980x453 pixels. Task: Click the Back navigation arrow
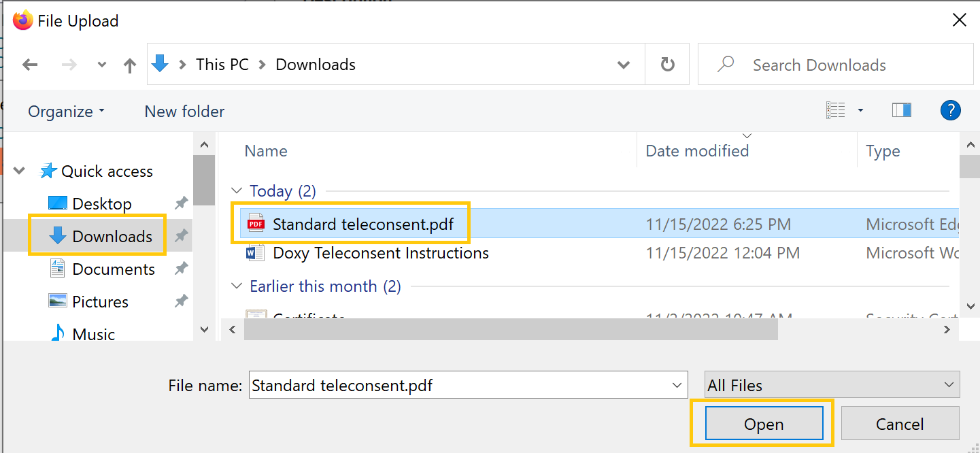point(30,65)
